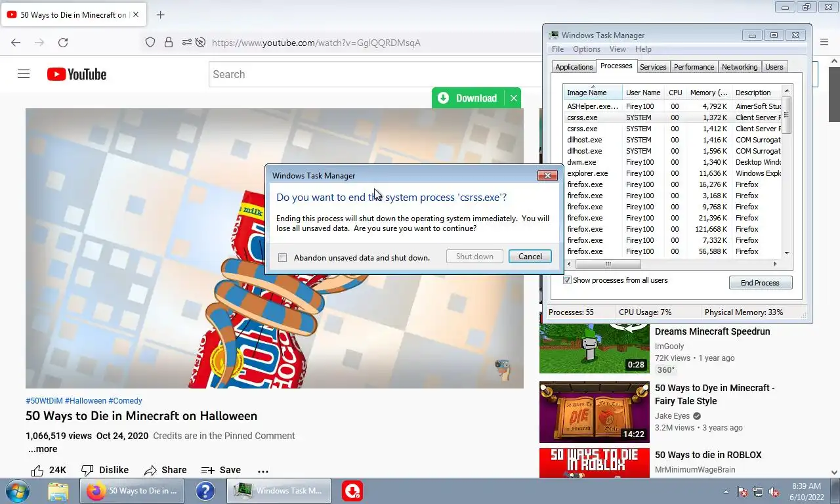Sort processes by the Image Name column
840x504 pixels.
click(x=593, y=93)
